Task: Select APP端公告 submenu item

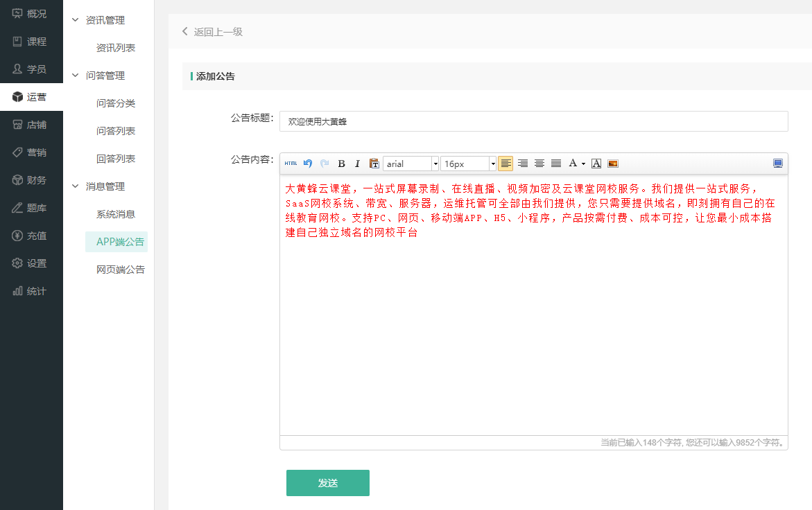Action: [116, 242]
